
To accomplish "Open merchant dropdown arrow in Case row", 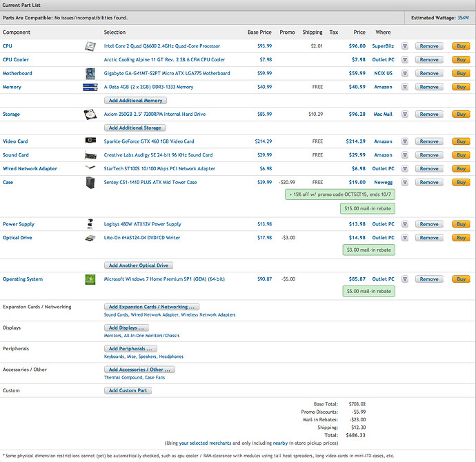I will tap(405, 182).
